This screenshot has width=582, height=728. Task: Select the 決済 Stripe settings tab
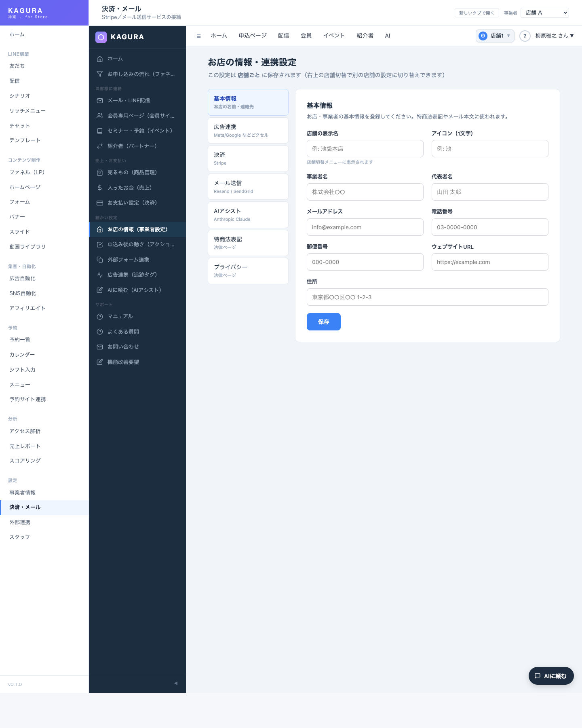tap(248, 159)
